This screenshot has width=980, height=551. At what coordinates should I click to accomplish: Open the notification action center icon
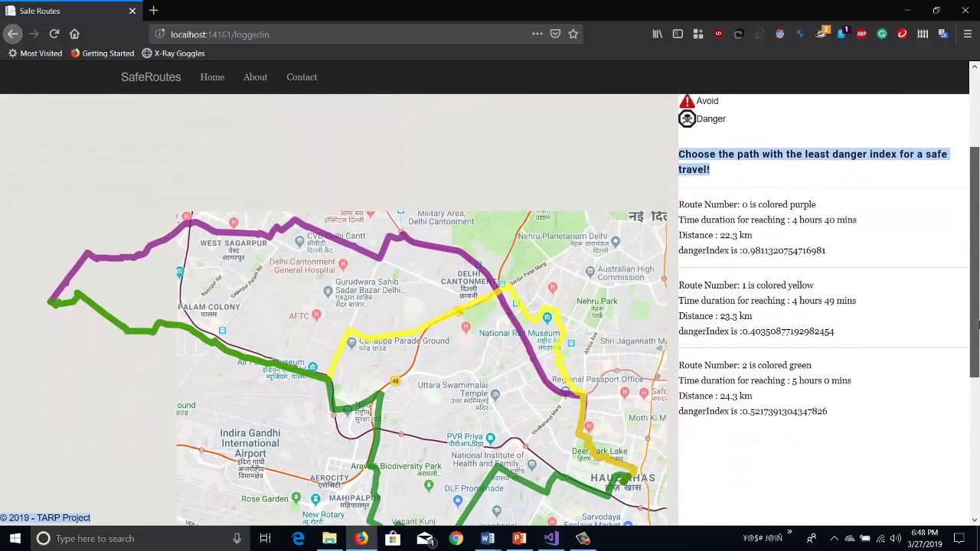click(x=959, y=538)
